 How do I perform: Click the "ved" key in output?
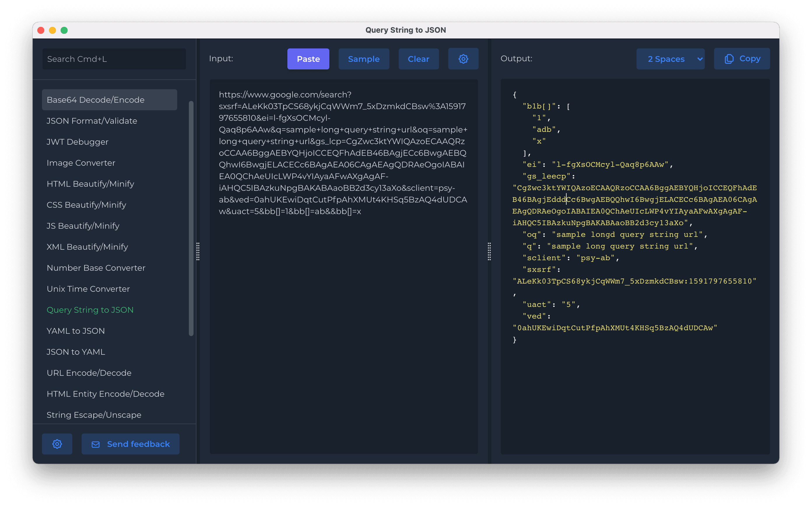tap(534, 316)
